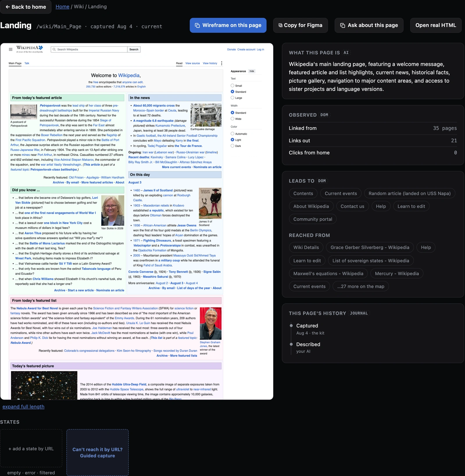Click the Earthquake damage image
Image resolution: width=465 pixels, height=476 pixels.
pyautogui.click(x=206, y=115)
